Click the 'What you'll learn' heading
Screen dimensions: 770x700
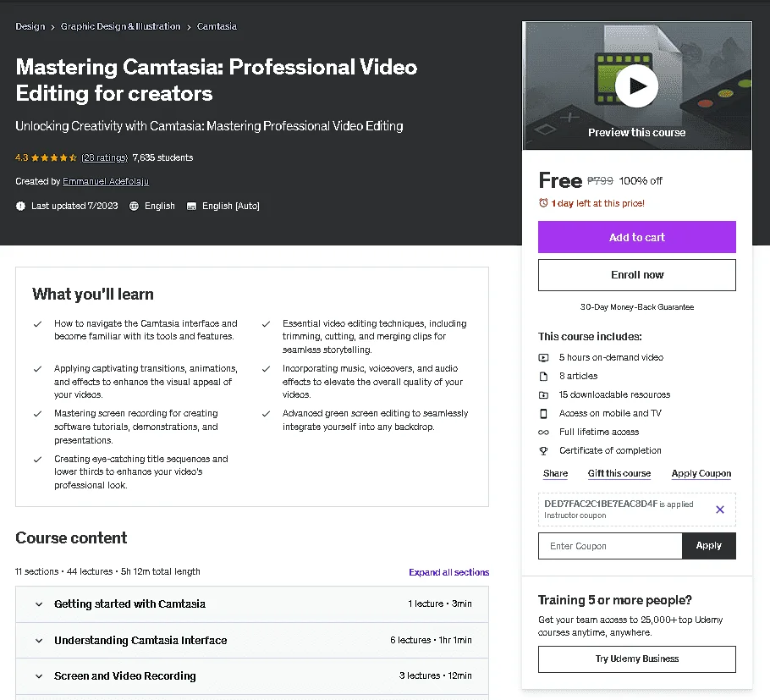point(93,295)
